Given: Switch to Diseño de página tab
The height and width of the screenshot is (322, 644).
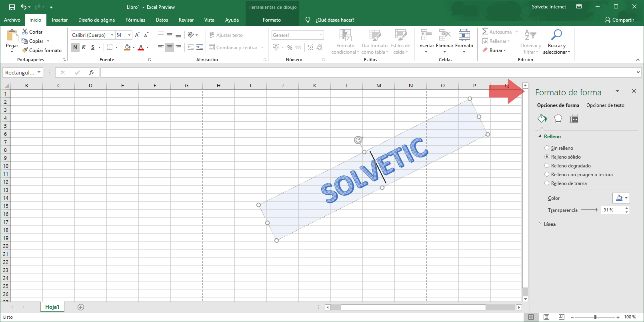Looking at the screenshot, I should click(96, 20).
